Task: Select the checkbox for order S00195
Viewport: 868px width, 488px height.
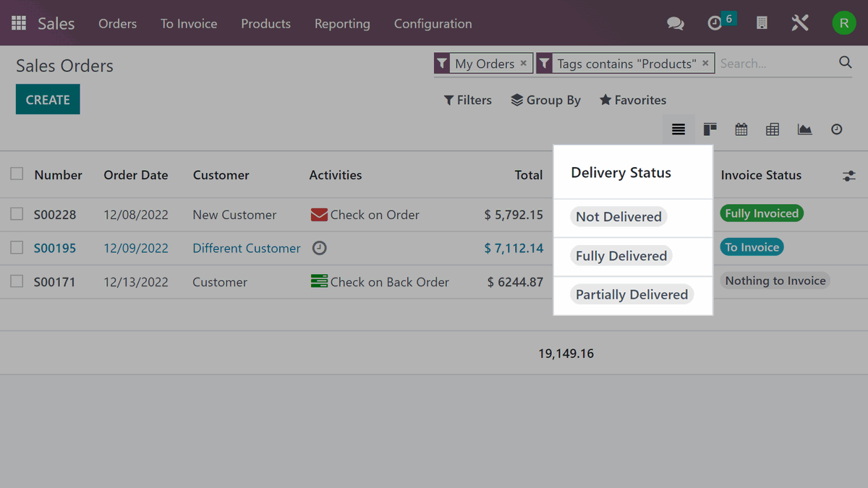Action: [17, 247]
